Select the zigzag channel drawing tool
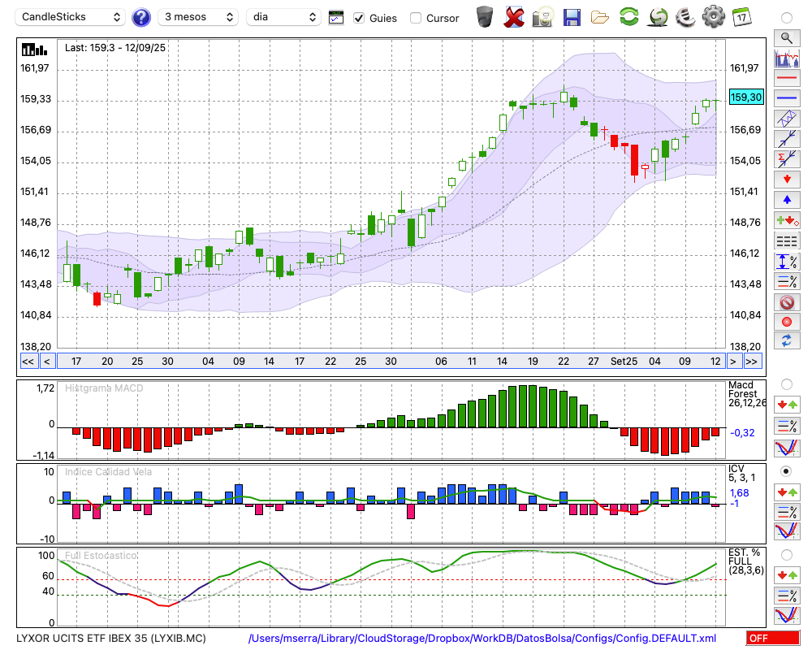812x650 pixels. point(787,119)
